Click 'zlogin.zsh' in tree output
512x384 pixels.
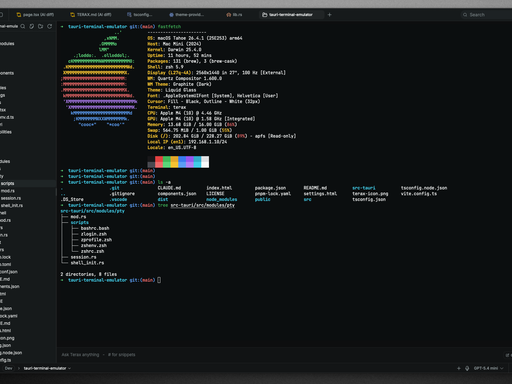pyautogui.click(x=94, y=234)
